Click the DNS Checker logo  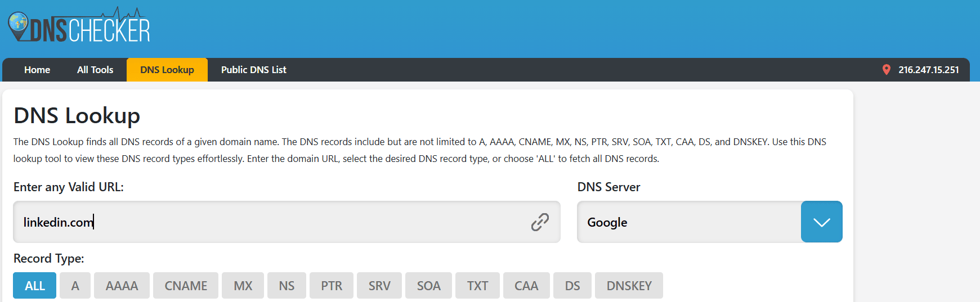(x=79, y=25)
